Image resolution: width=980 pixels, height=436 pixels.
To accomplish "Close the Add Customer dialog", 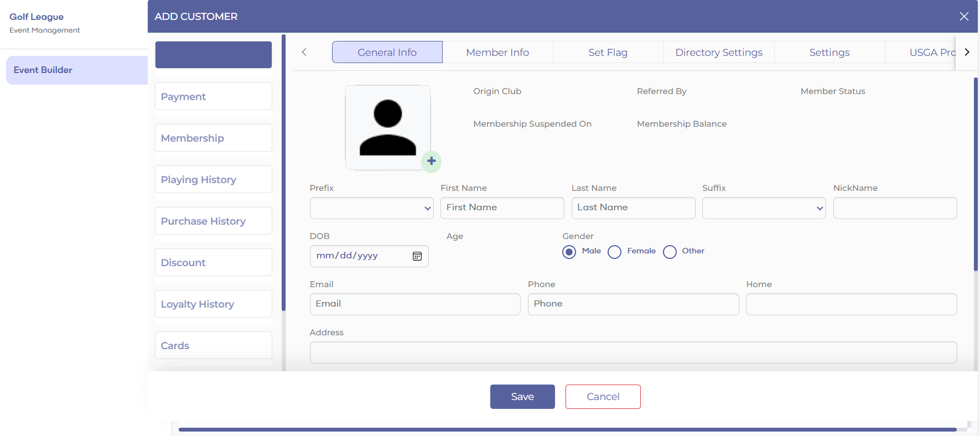I will [964, 17].
